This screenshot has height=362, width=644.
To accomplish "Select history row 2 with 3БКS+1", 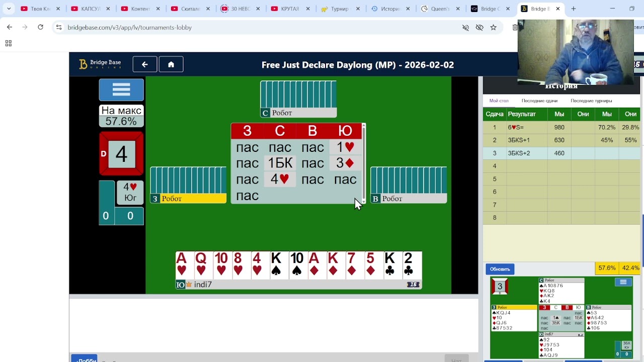I will 561,140.
